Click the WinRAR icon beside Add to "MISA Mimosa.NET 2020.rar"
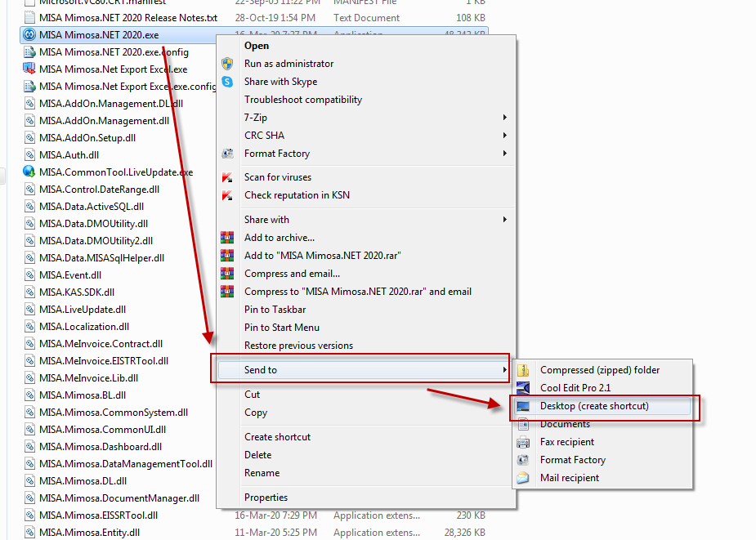Viewport: 756px width, 540px height. point(227,256)
